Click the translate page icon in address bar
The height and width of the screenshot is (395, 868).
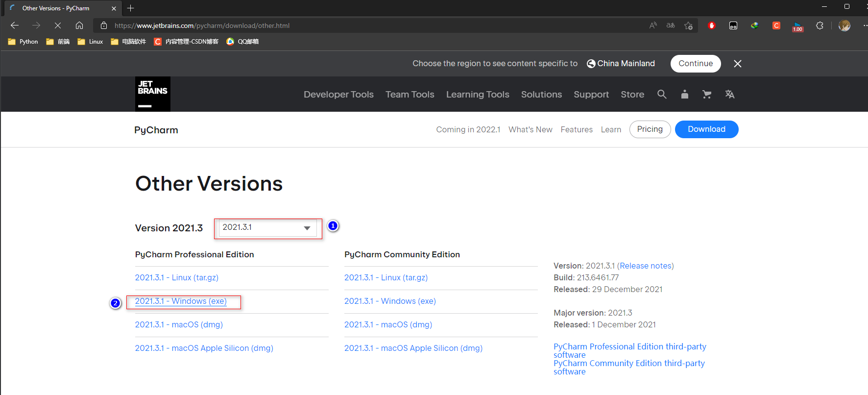tap(671, 25)
